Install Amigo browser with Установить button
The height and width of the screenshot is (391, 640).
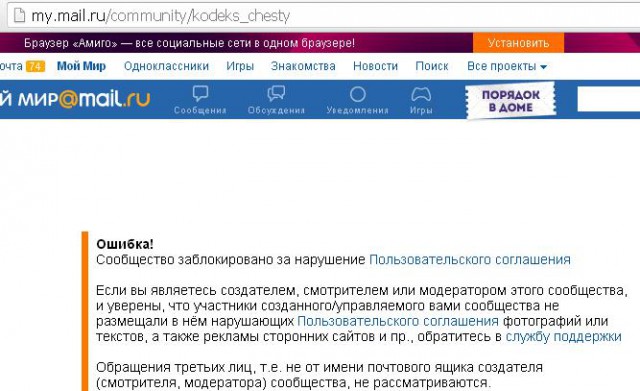pyautogui.click(x=518, y=43)
